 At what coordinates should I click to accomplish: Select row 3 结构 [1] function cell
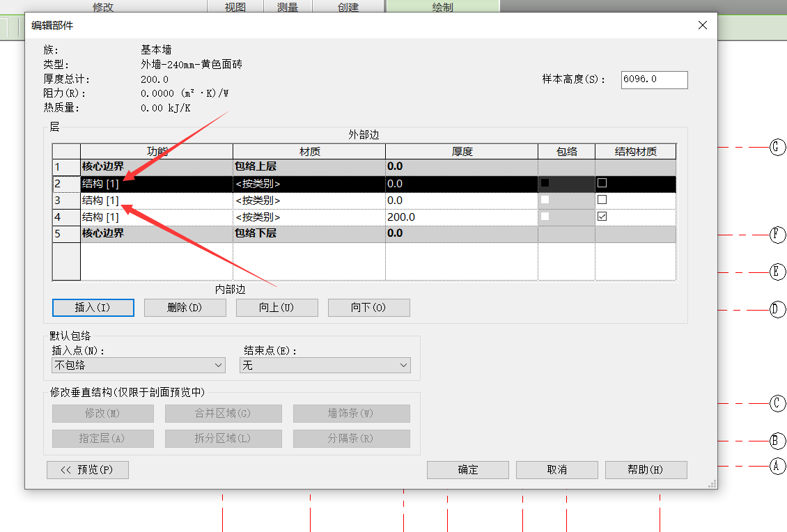tap(156, 201)
